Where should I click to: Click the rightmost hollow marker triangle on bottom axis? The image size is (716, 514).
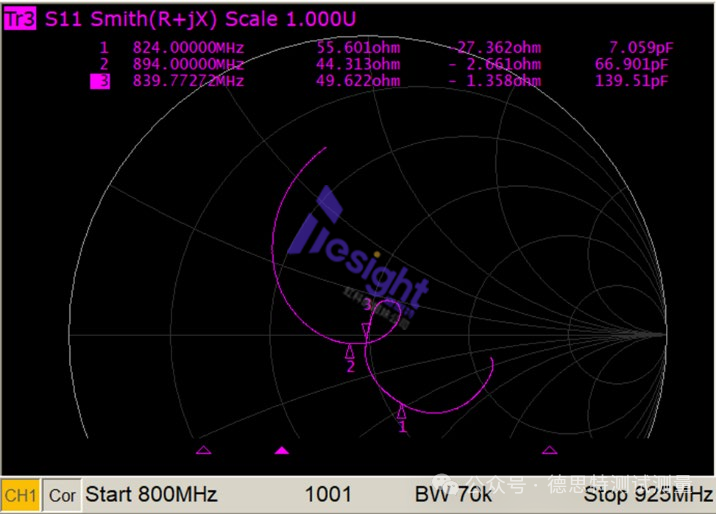549,451
